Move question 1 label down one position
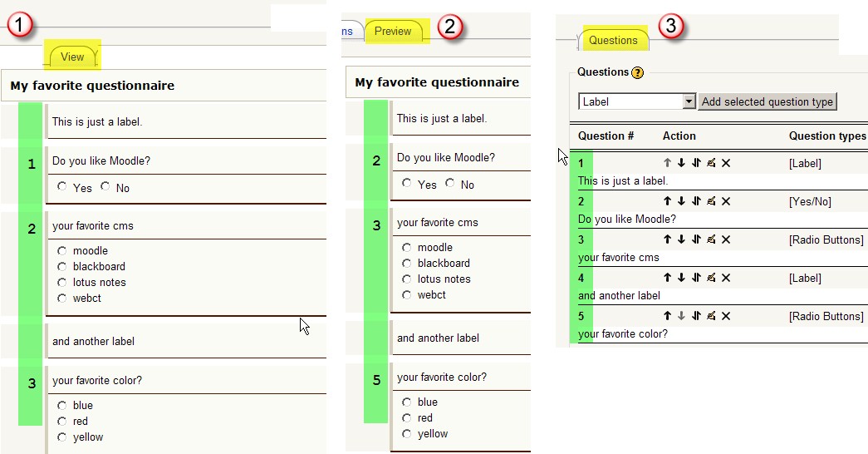Screen dimensions: 868x454 [681, 163]
